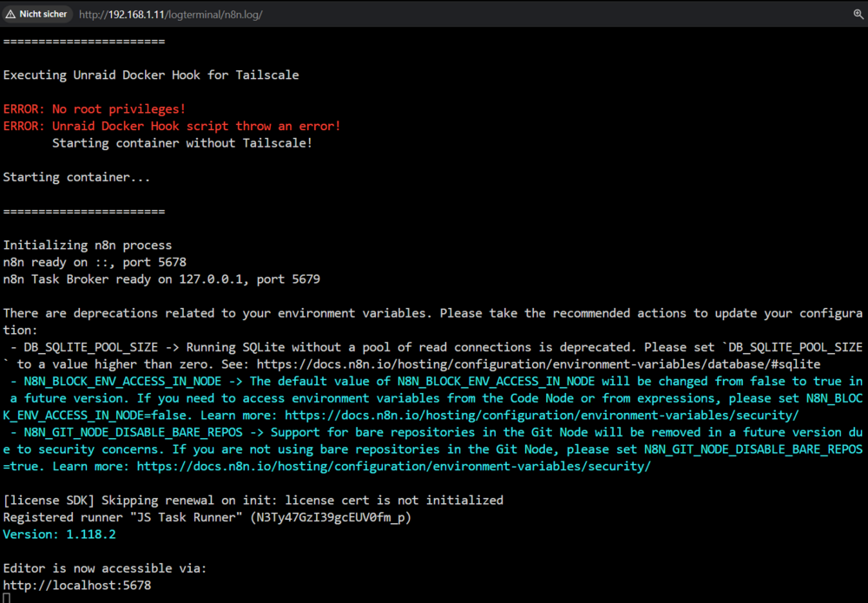
Task: Click the red "Unraid Docker Hook script throw" error line
Action: point(172,126)
